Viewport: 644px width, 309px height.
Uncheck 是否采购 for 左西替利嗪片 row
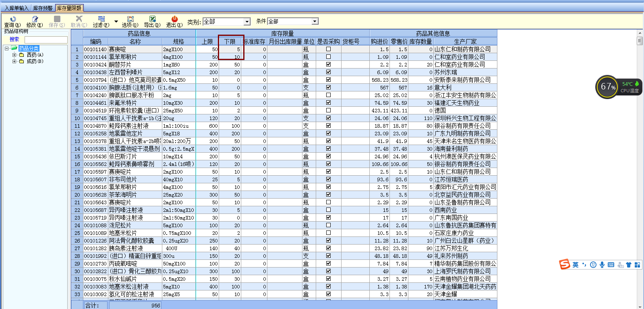click(328, 72)
